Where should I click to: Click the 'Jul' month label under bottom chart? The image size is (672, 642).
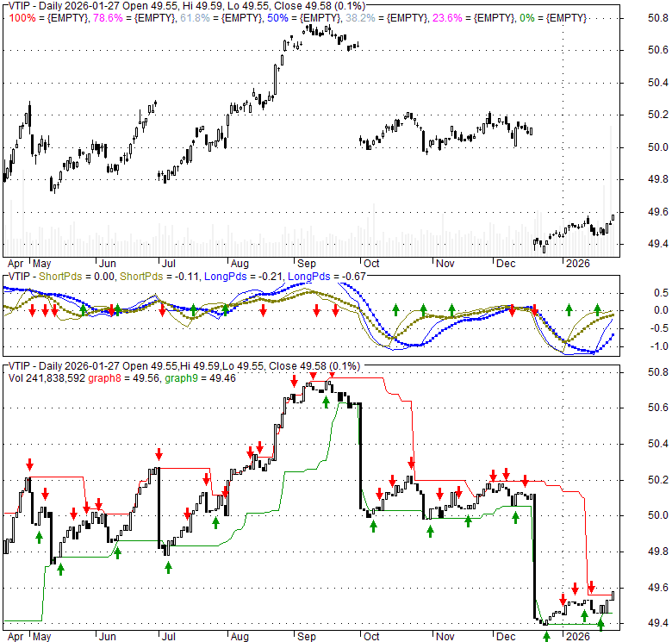(x=168, y=637)
